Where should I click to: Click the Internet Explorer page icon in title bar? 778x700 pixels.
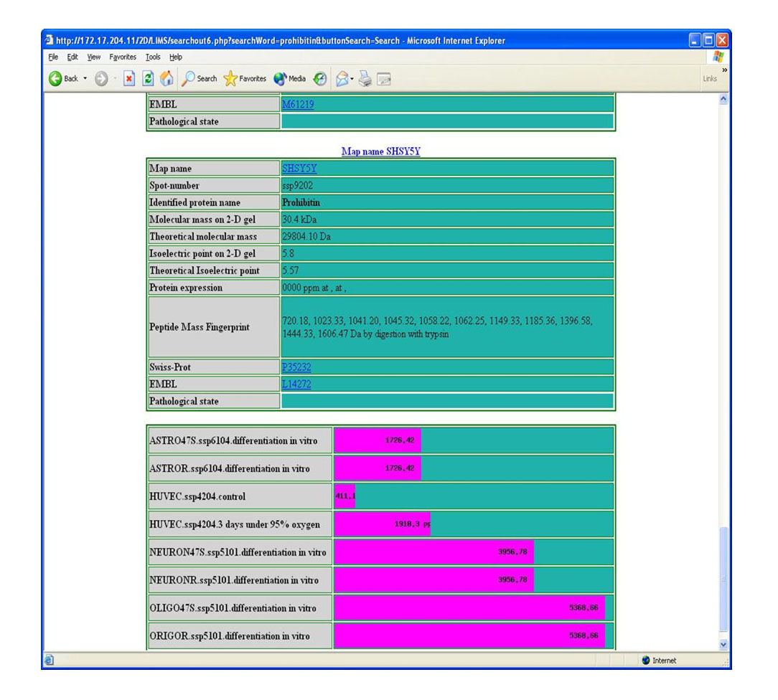[x=49, y=40]
